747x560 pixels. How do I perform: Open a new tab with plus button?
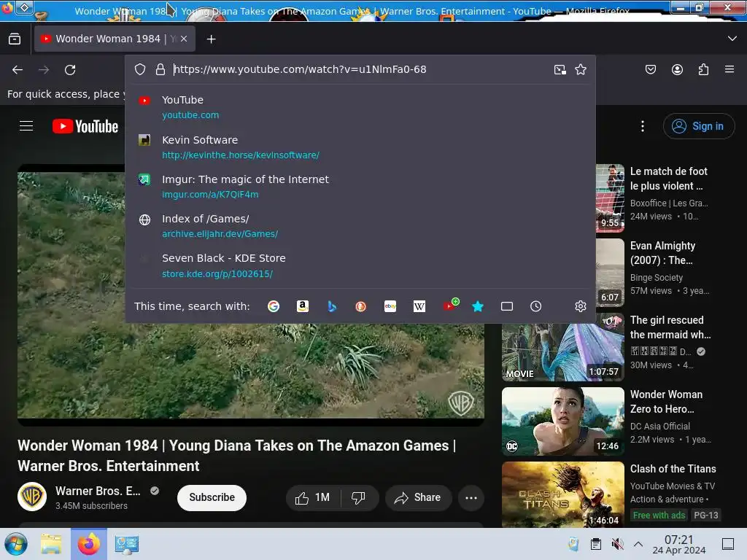(x=211, y=39)
